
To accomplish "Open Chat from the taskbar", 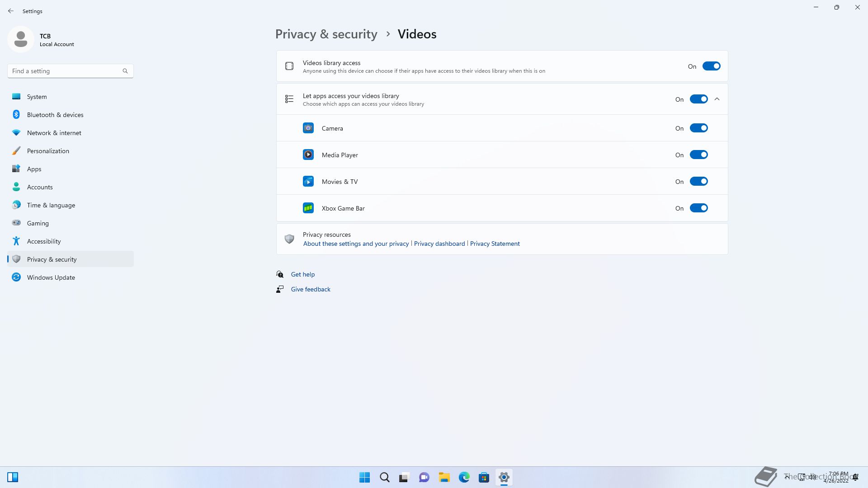I will click(x=424, y=477).
